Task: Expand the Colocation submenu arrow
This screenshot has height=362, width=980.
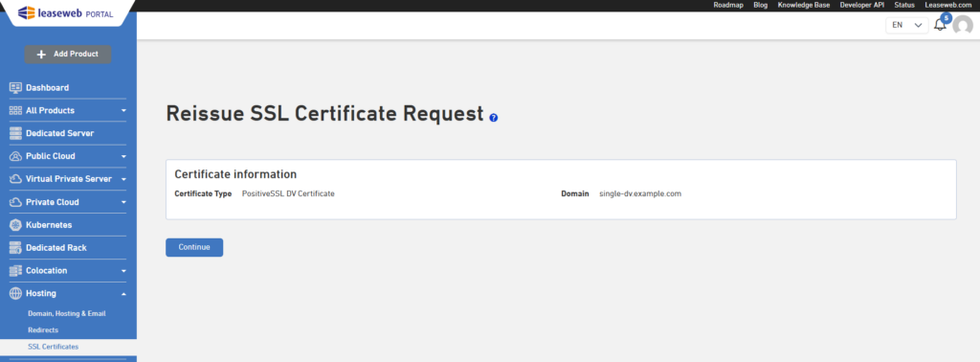Action: point(123,271)
